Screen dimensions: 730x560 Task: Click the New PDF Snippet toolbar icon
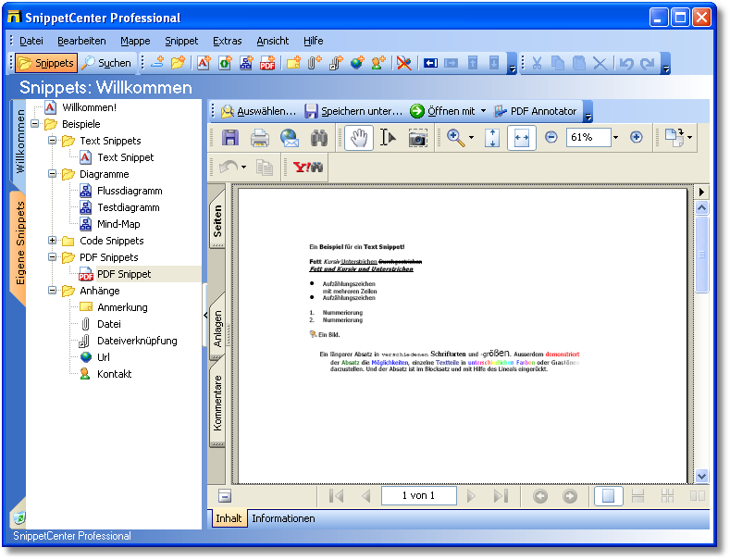point(267,63)
